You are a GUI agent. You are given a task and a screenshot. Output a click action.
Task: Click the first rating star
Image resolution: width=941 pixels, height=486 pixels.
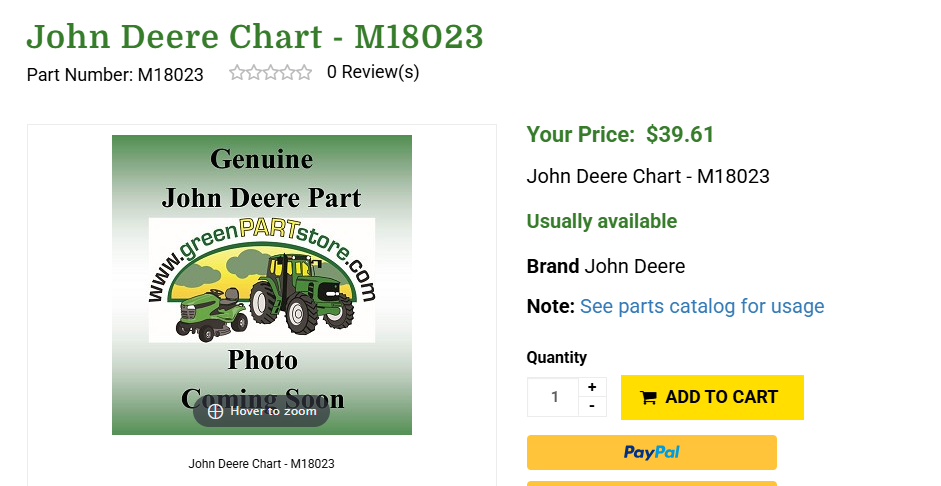[237, 72]
